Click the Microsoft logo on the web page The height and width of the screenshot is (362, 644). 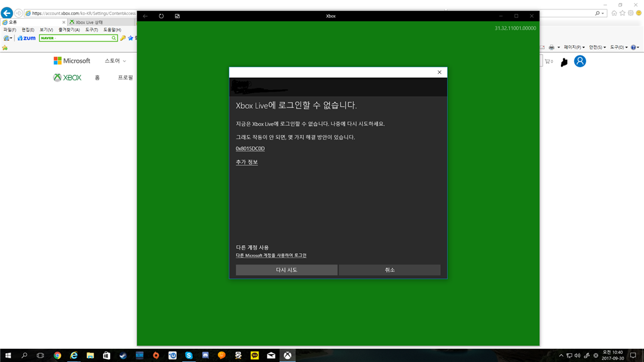(x=72, y=61)
